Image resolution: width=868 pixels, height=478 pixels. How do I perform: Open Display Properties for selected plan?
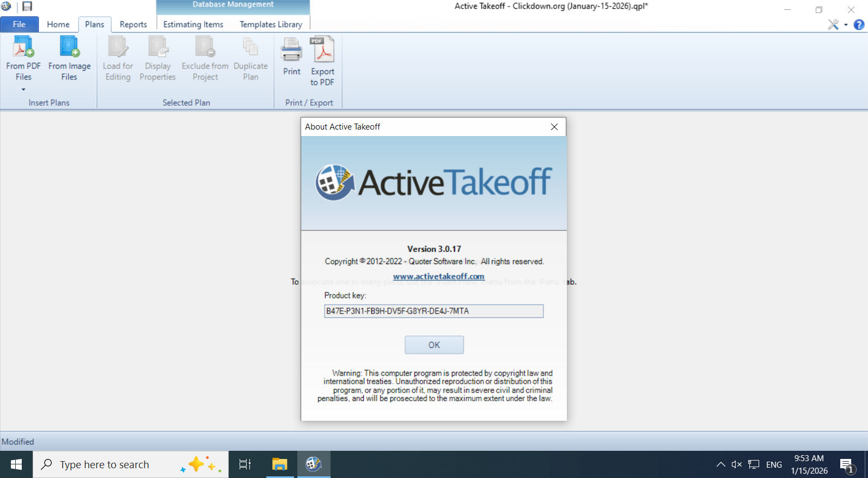(x=158, y=58)
